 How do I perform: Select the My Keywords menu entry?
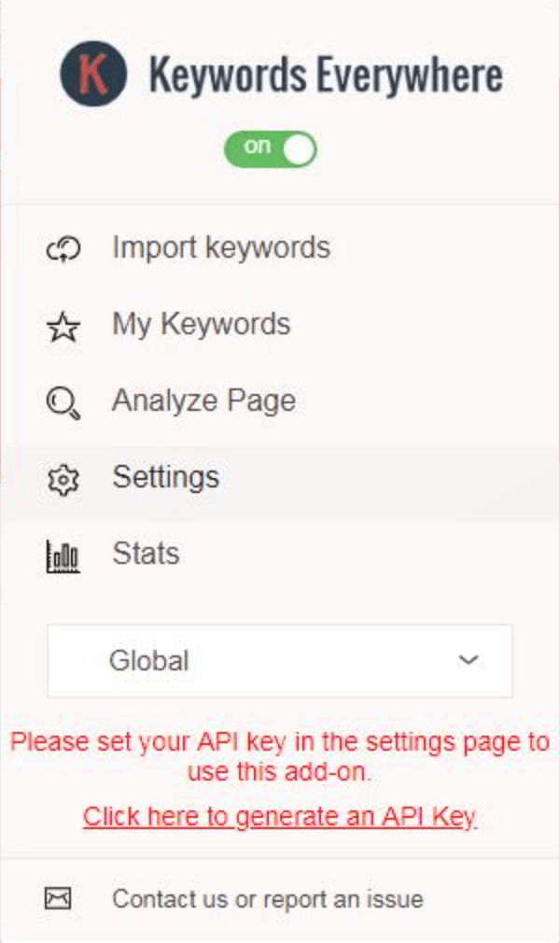[x=280, y=325]
